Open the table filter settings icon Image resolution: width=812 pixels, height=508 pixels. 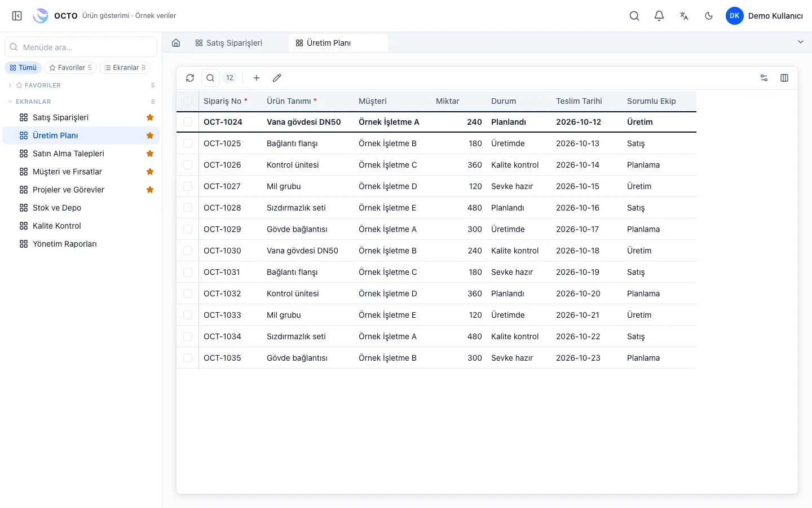[x=764, y=78]
